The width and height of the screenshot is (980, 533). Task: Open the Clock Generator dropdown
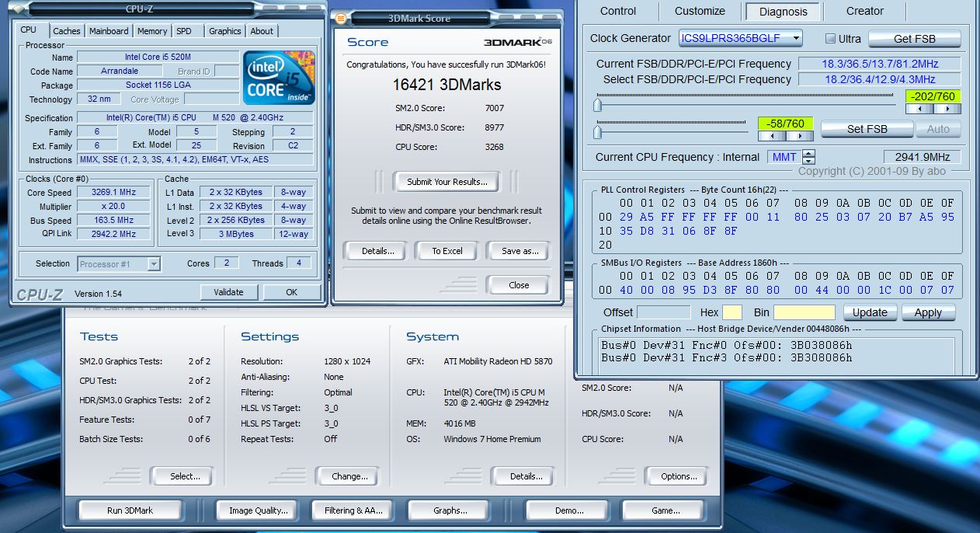pyautogui.click(x=740, y=38)
